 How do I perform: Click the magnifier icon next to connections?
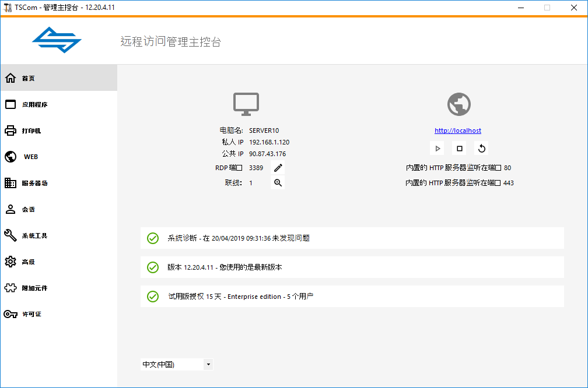click(x=278, y=183)
